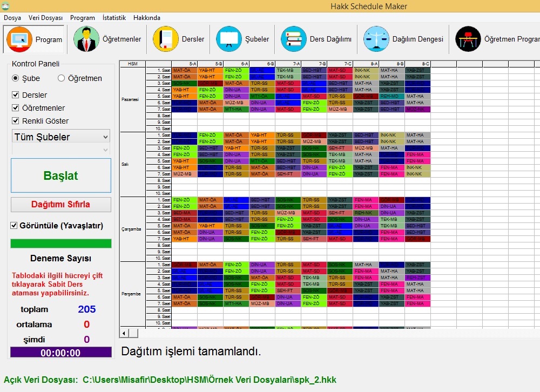The height and width of the screenshot is (392, 540).
Task: Click the table's horizontal scrollbar left arrow
Action: [x=124, y=333]
